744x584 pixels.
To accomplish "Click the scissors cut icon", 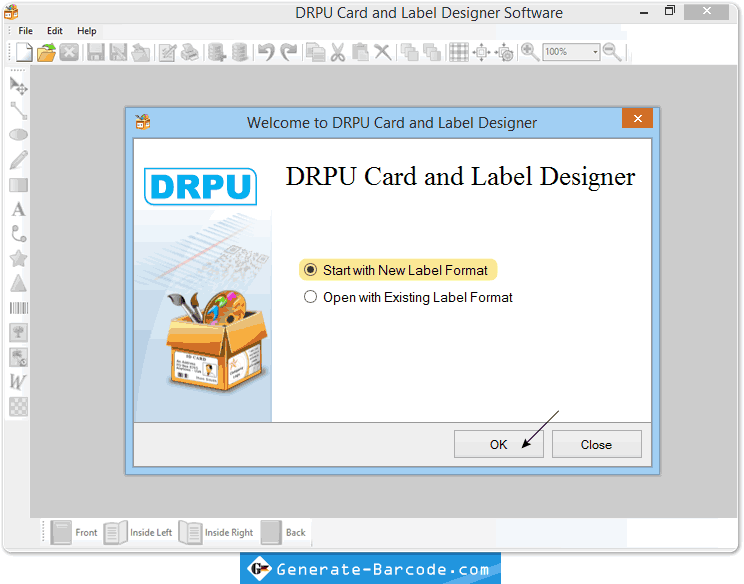I will click(x=338, y=52).
